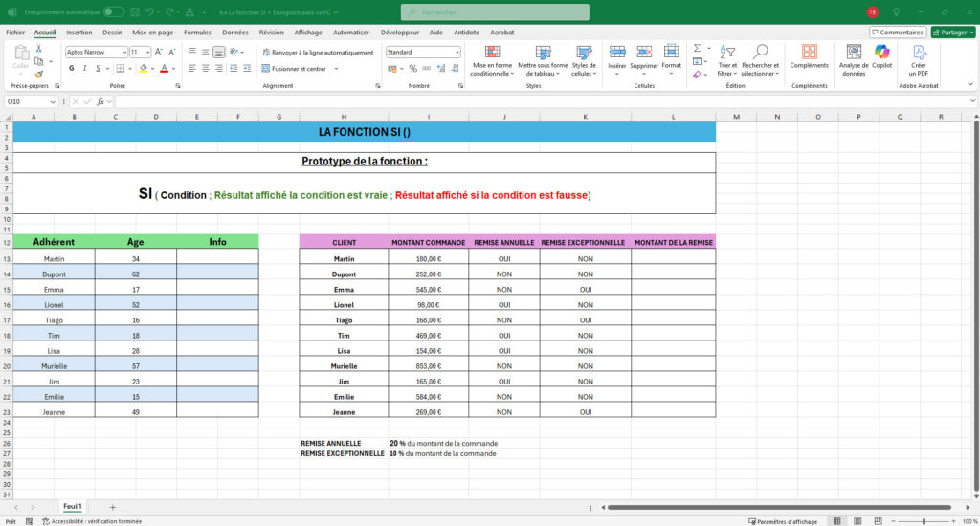Switch to the Formules ribbon tab
980x526 pixels.
(x=197, y=32)
